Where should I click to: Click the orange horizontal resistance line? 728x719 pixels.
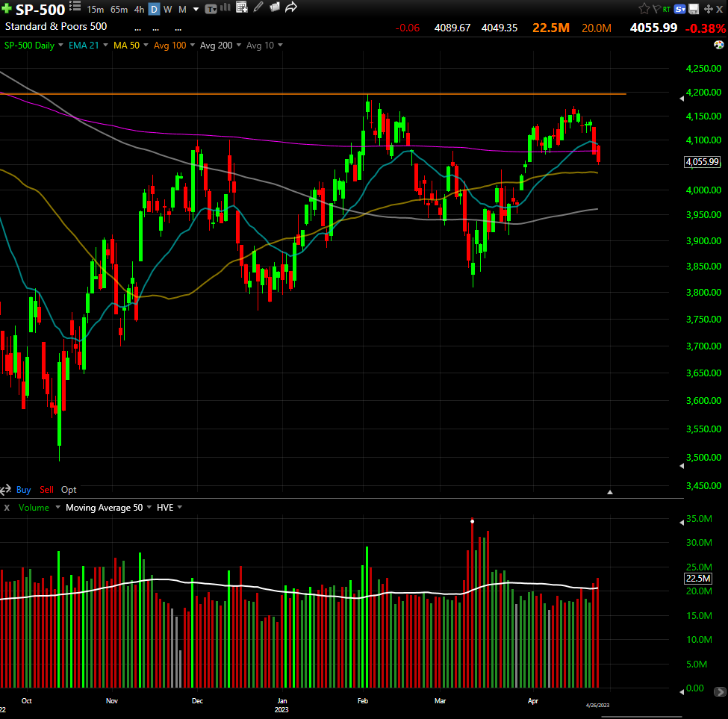tap(313, 94)
